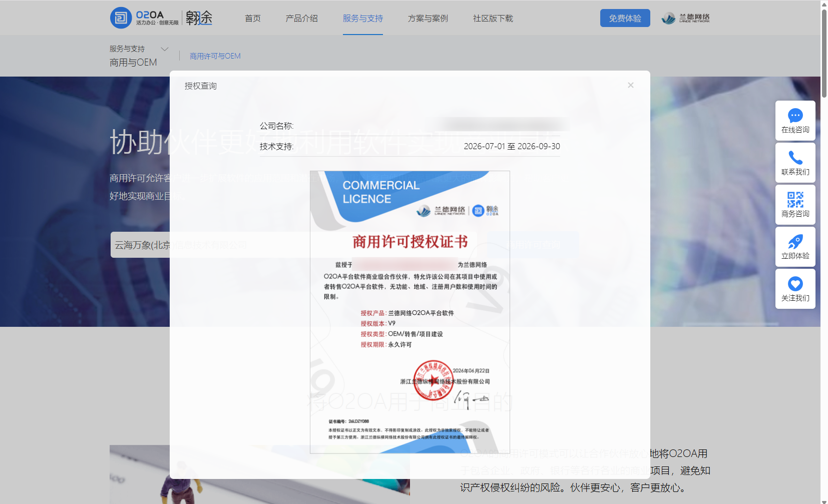Open the 产品介绍 menu
The width and height of the screenshot is (828, 504).
(x=301, y=19)
